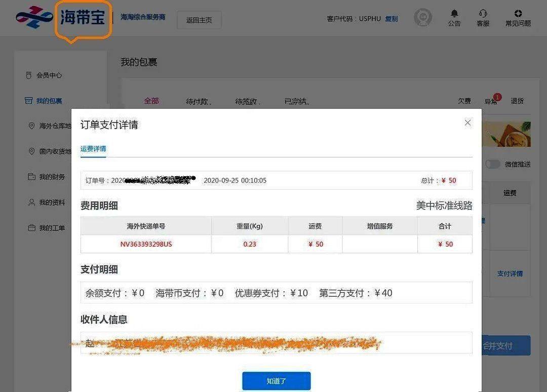The height and width of the screenshot is (392, 547).
Task: Click the 运费 column header behind dialog
Action: 510,192
